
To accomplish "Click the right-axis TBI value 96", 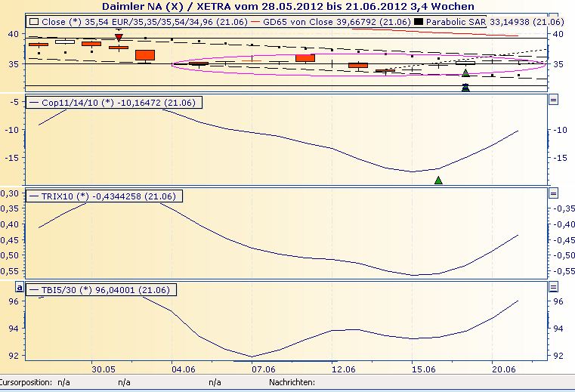I will (558, 301).
